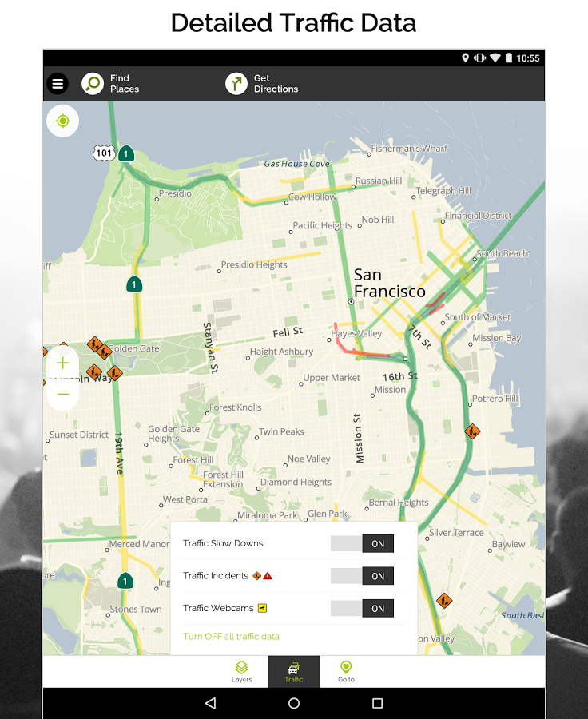Toggle Traffic Incidents switch
The width and height of the screenshot is (588, 719).
point(362,576)
